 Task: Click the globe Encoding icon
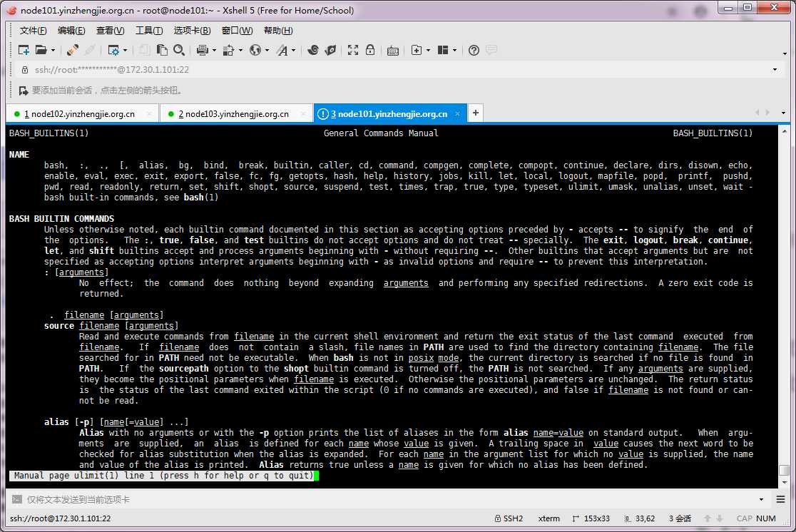click(255, 50)
